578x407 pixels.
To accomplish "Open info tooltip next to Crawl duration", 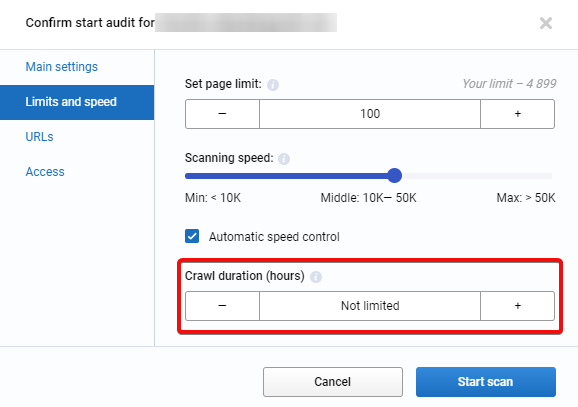I will click(x=316, y=277).
